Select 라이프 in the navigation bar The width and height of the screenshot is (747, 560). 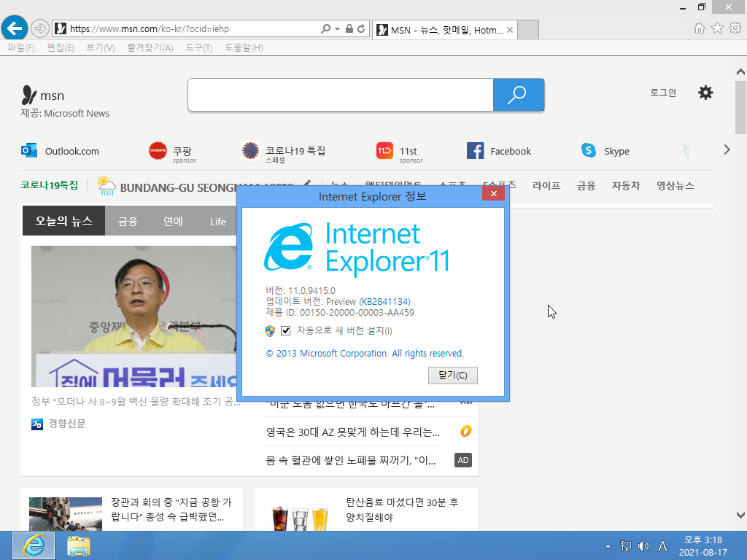[546, 186]
